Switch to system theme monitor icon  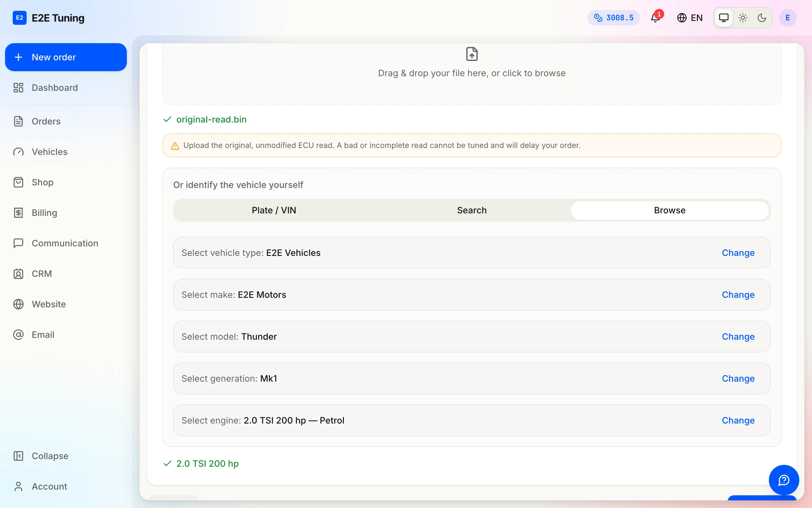(x=724, y=18)
